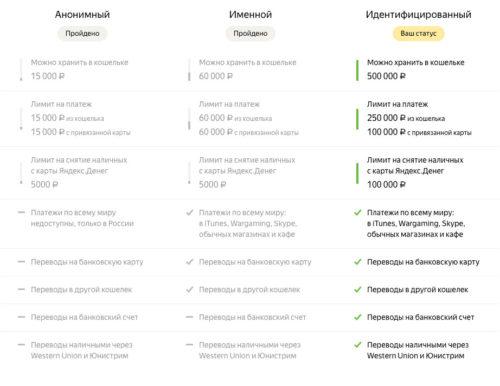Click the 100 000 ₽ cash withdrawal limit text

point(386,185)
